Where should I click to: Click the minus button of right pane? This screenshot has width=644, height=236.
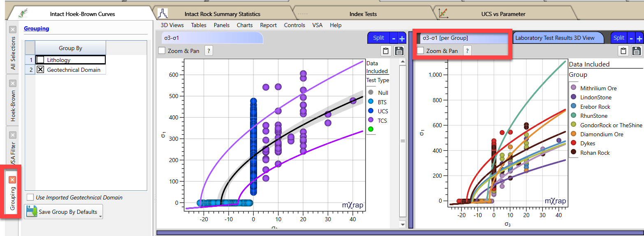pos(631,38)
